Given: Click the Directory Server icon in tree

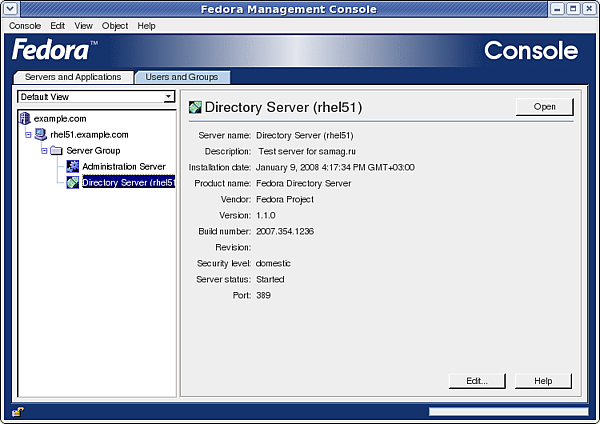Looking at the screenshot, I should (73, 183).
